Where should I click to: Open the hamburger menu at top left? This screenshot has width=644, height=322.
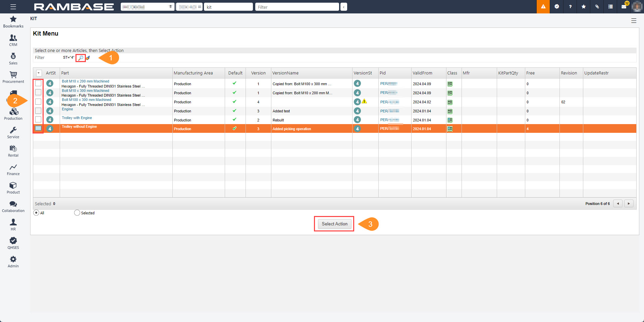(x=13, y=7)
